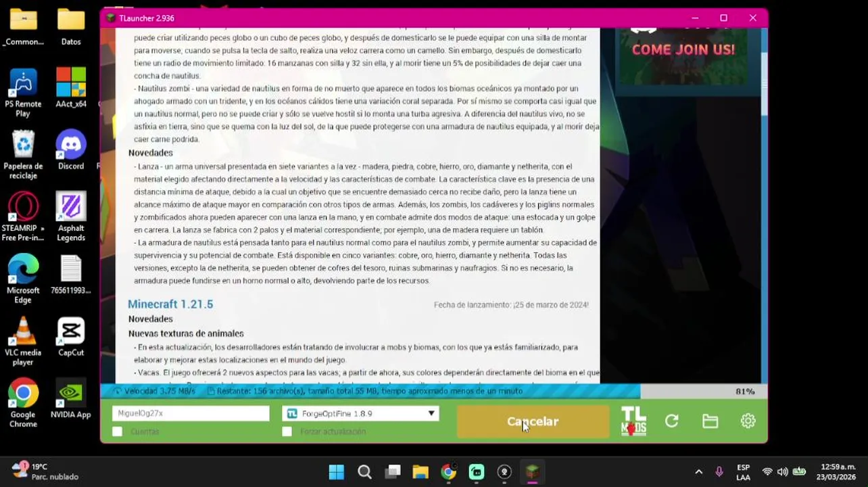This screenshot has width=868, height=487.
Task: Switch to Chrome in taskbar
Action: pyautogui.click(x=448, y=471)
